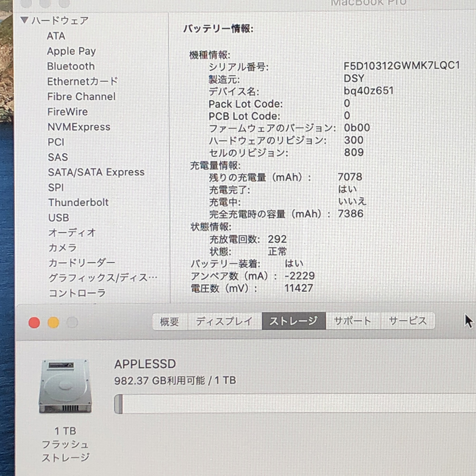The height and width of the screenshot is (476, 476).
Task: Minimize the About This Mac window
Action: point(53,322)
